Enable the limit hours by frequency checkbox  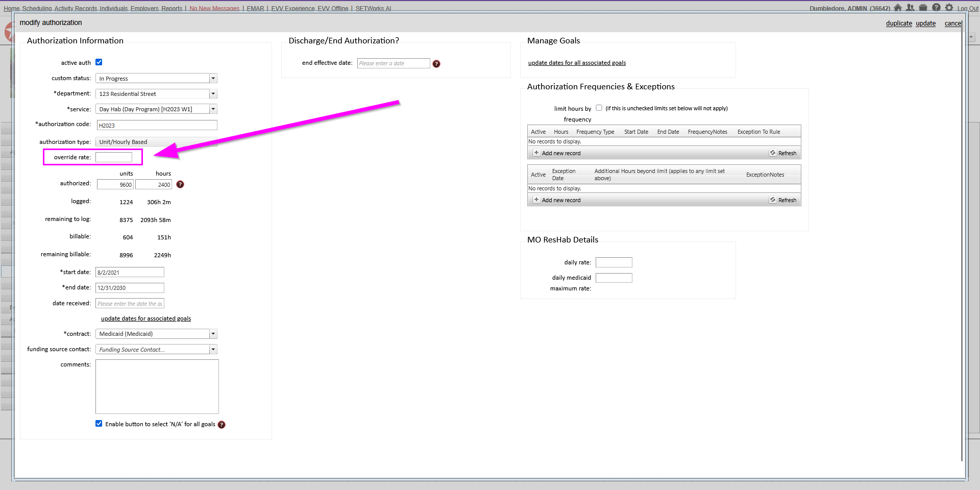pos(599,108)
